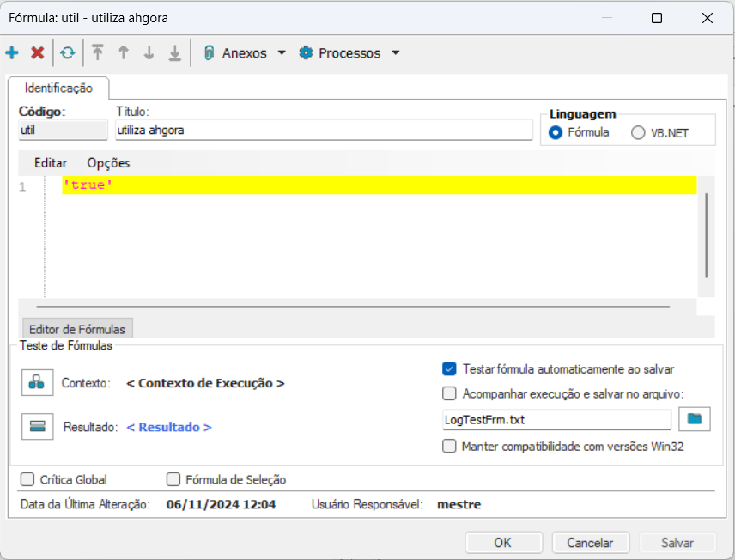Browse for log file with folder icon
Viewport: 735px width, 560px height.
[x=695, y=419]
